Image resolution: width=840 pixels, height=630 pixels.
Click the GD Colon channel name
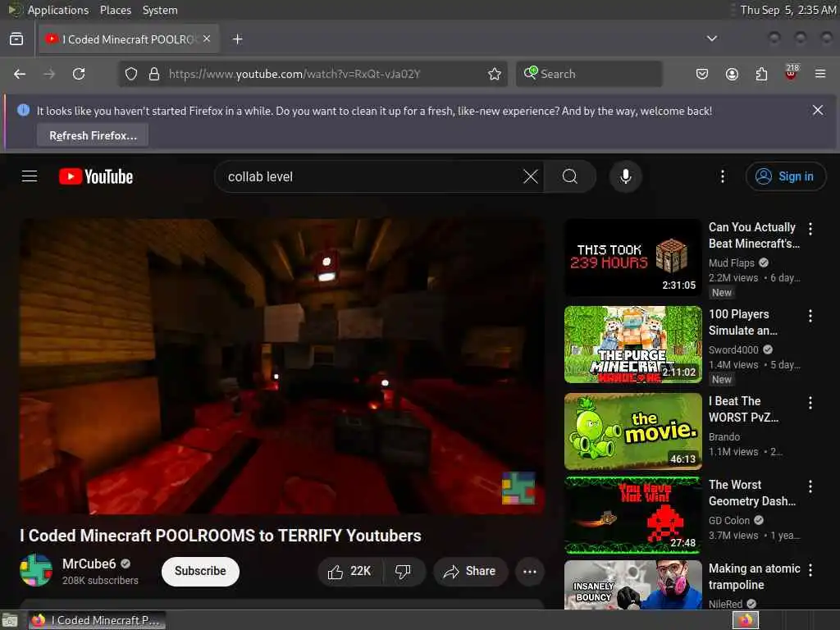coord(729,520)
